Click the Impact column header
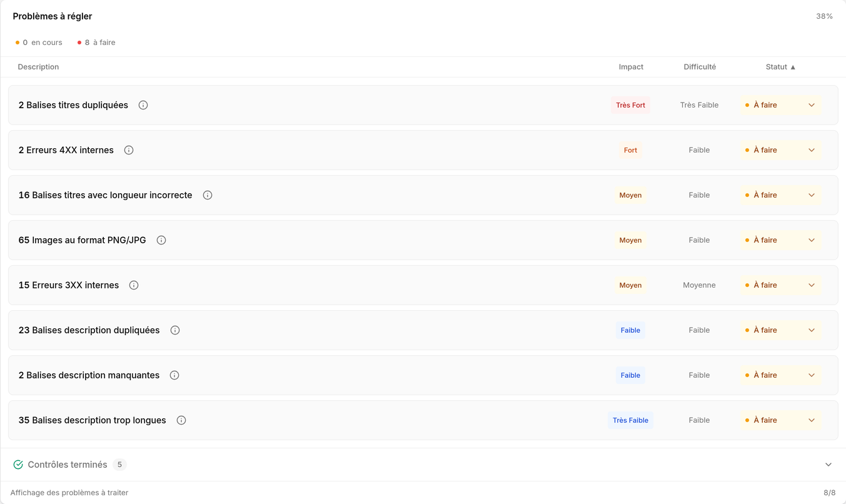 pos(631,67)
